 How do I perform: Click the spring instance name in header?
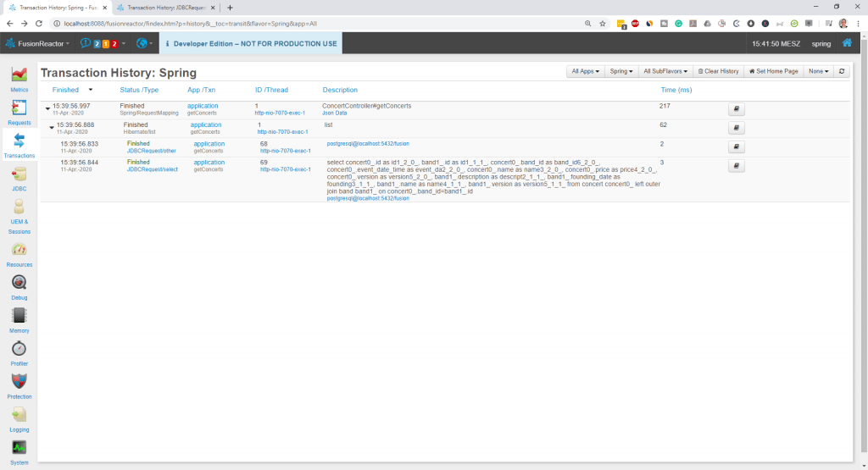click(821, 44)
